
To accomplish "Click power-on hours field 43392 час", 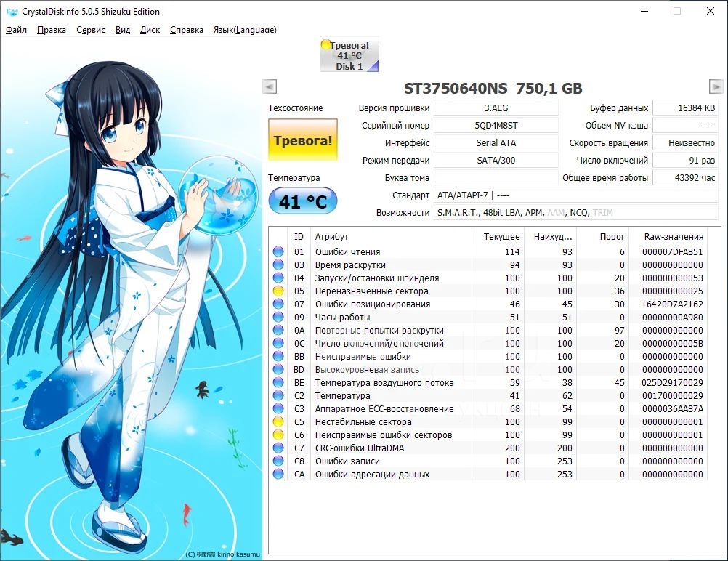I will tap(685, 178).
